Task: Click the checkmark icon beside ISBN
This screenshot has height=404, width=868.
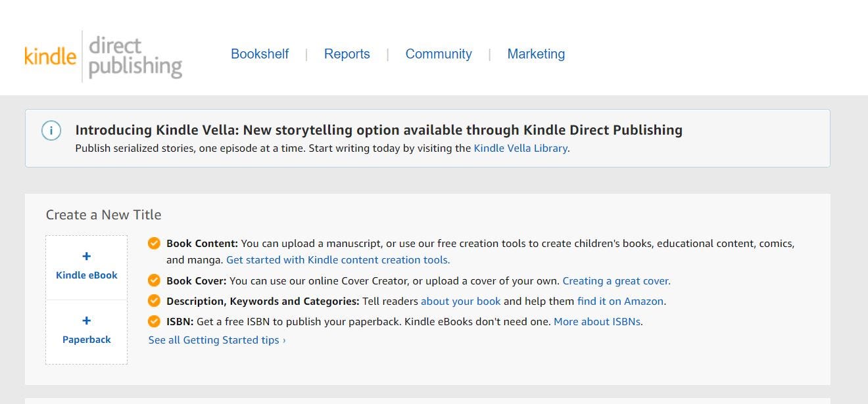Action: click(x=154, y=321)
